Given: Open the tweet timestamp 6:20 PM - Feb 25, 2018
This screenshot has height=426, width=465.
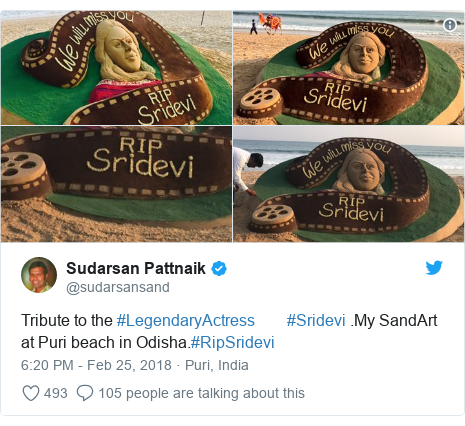Looking at the screenshot, I should [96, 365].
